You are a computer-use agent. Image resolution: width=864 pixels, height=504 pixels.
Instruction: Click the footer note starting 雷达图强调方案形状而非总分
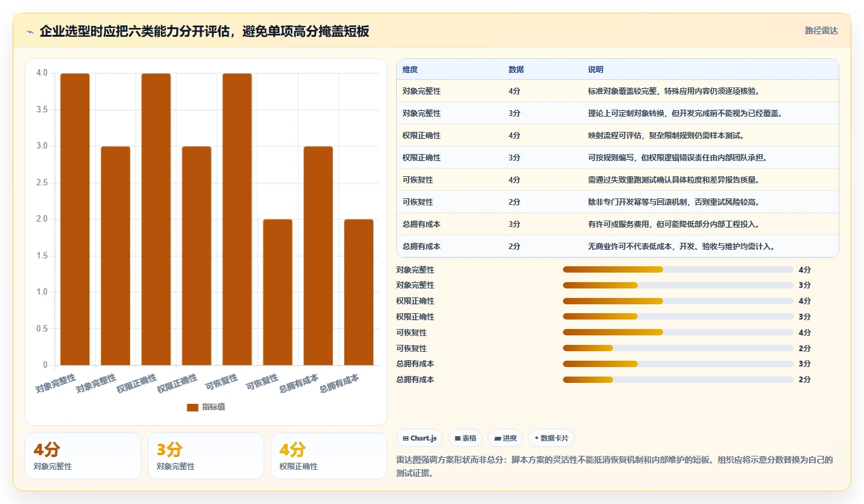(x=614, y=467)
